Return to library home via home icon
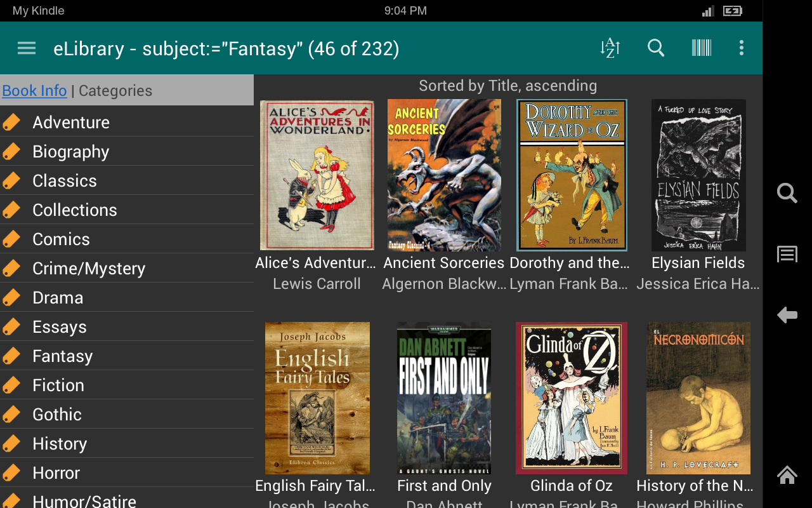Image resolution: width=812 pixels, height=508 pixels. (787, 475)
